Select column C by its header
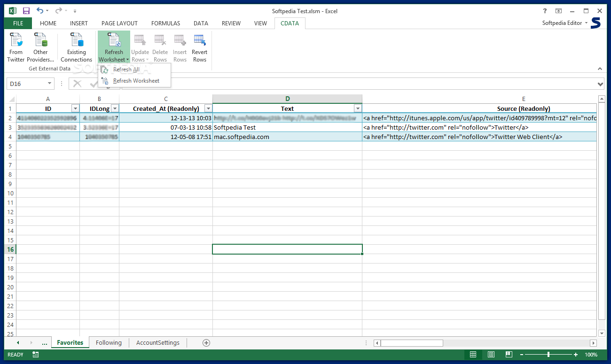Viewport: 611px width, 364px height. tap(165, 99)
